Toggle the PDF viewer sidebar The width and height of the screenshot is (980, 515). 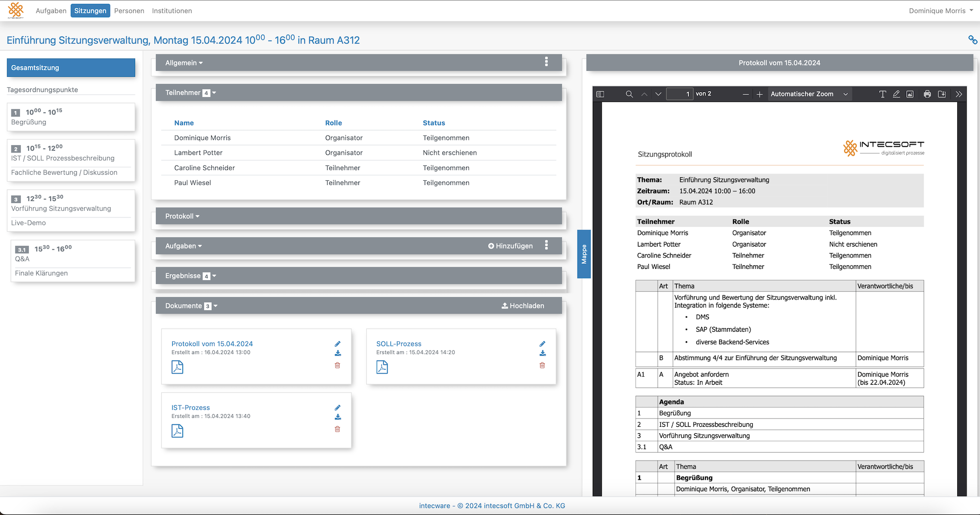click(600, 94)
